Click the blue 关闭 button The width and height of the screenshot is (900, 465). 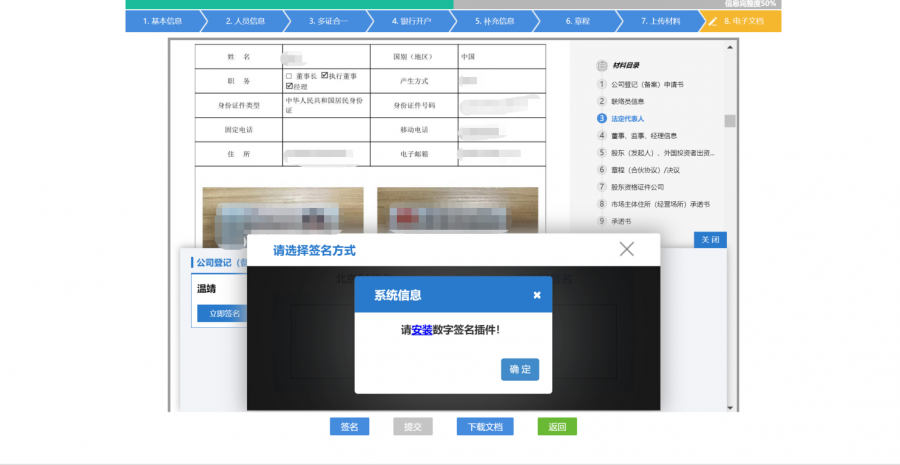pos(710,239)
